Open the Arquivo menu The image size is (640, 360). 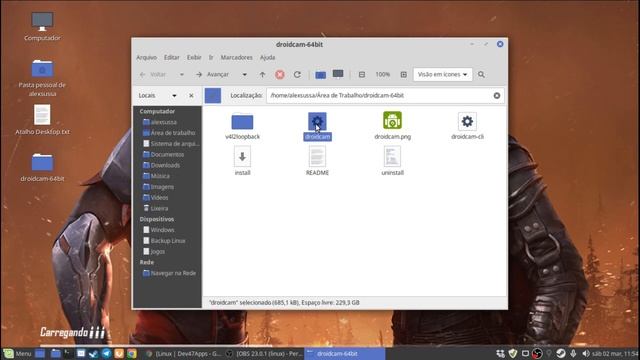click(x=147, y=58)
